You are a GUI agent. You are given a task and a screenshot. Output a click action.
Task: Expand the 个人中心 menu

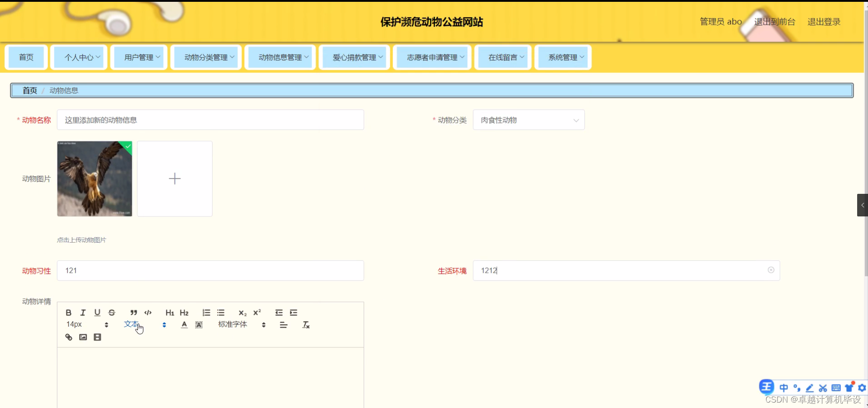(x=79, y=57)
